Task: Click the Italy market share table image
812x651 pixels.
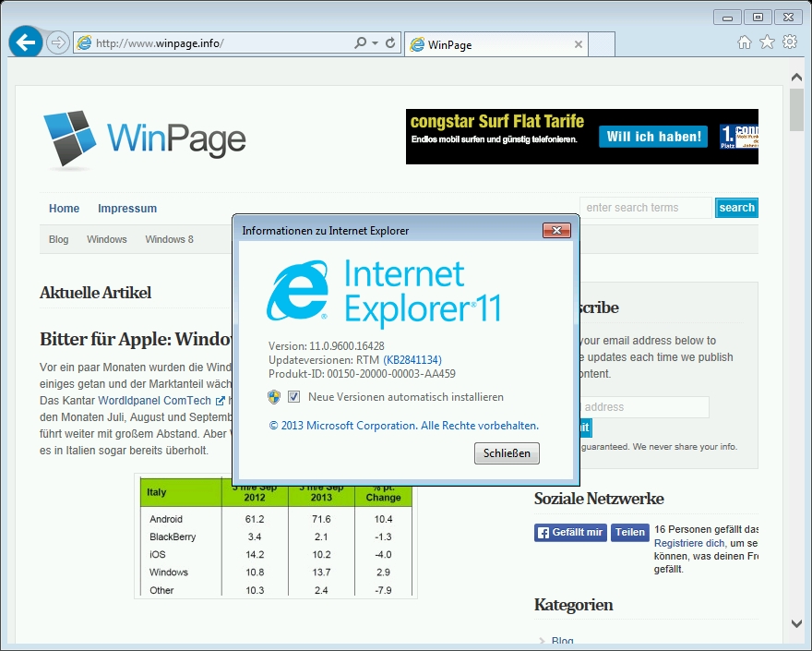Action: coord(276,536)
